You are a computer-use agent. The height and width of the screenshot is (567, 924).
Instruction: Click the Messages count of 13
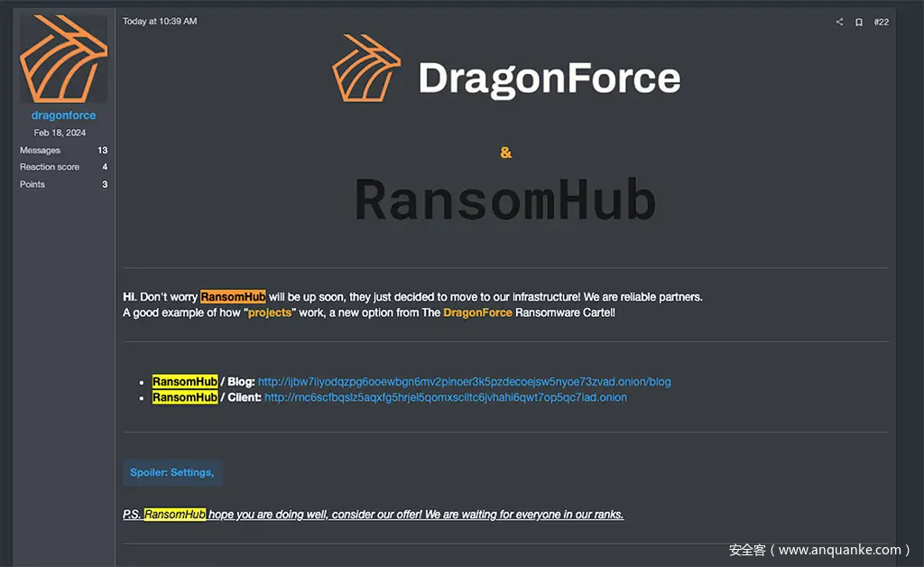click(103, 151)
